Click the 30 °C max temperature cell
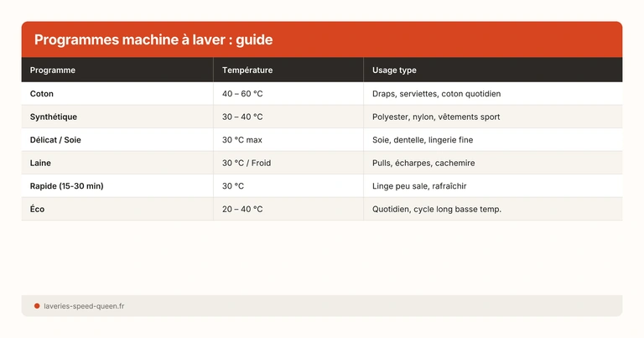 [242, 140]
